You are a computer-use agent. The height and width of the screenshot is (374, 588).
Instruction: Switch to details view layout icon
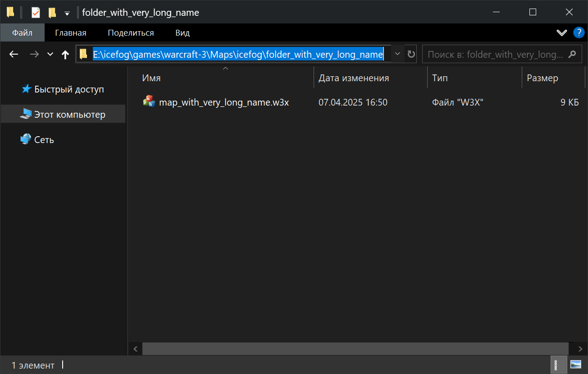click(x=560, y=365)
